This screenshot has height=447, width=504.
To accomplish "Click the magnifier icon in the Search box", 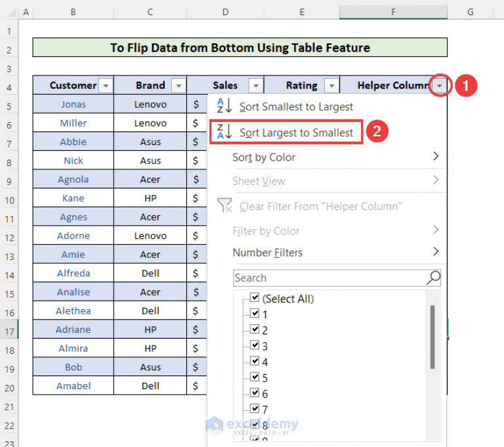I will [433, 278].
